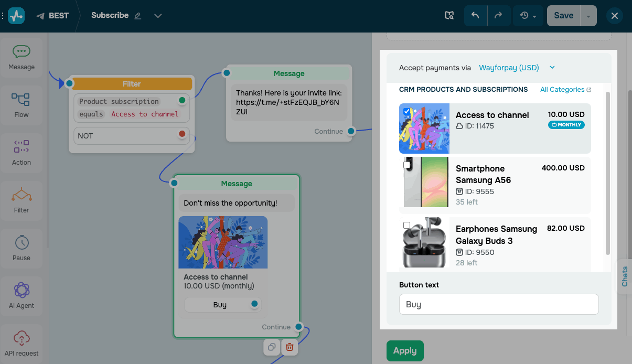Add an API request block from sidebar
This screenshot has width=632, height=364.
22,344
